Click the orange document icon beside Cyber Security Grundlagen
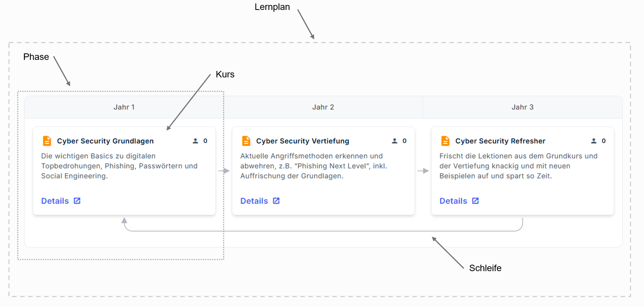The image size is (644, 307). [47, 141]
